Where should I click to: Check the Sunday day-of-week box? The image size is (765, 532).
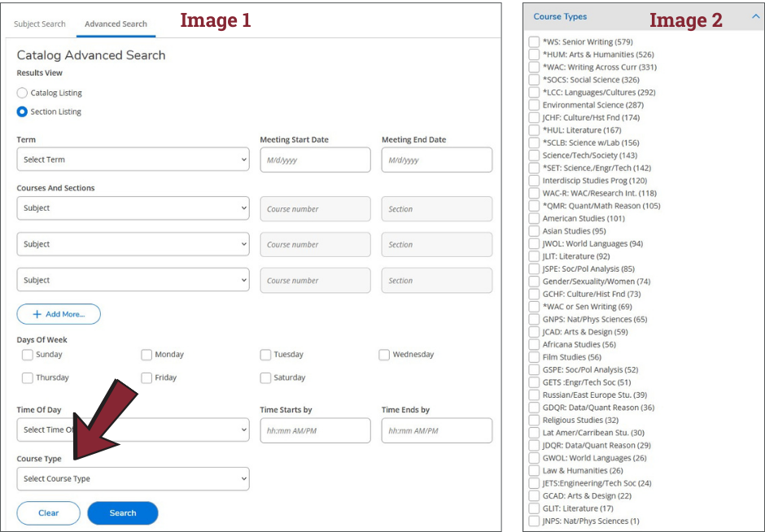tap(27, 354)
